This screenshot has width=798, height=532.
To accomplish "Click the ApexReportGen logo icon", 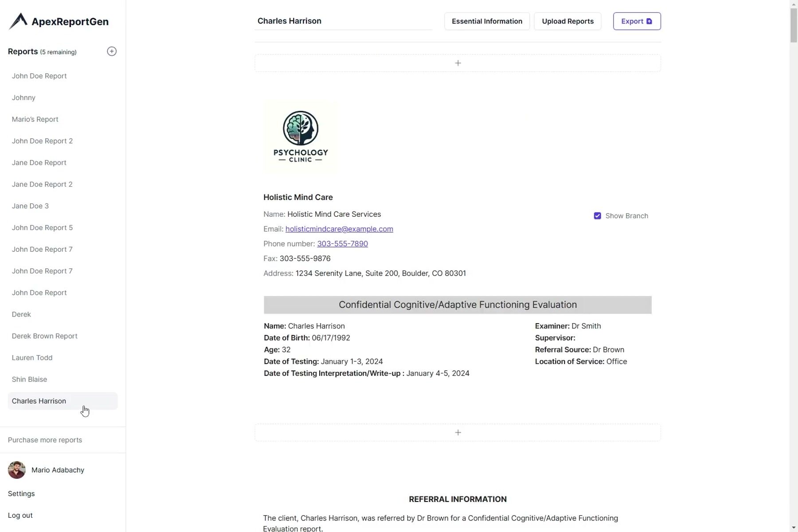I will 18,21.
